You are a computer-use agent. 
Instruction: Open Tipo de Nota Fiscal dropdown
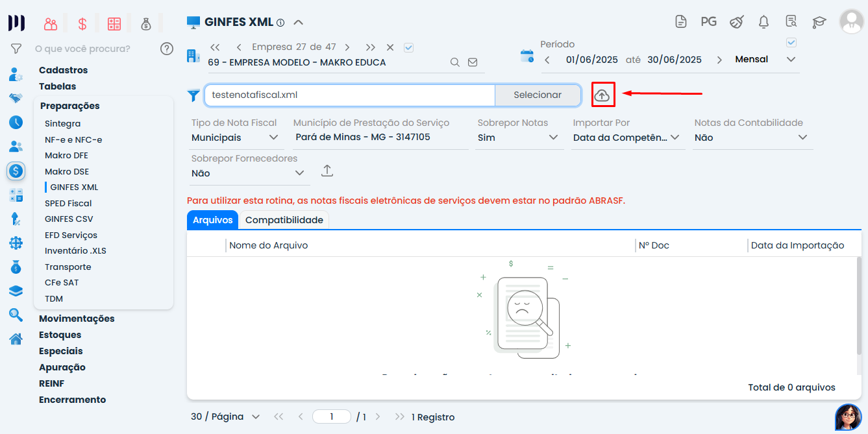pos(236,138)
